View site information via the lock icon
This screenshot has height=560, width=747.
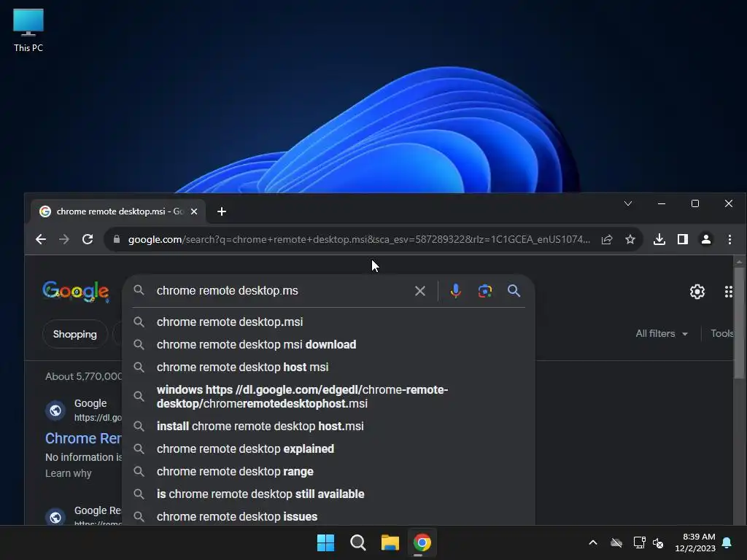117,239
